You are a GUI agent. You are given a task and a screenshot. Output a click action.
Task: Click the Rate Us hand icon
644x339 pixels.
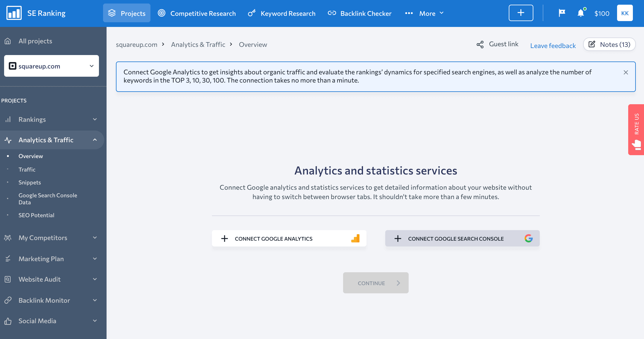tap(636, 145)
